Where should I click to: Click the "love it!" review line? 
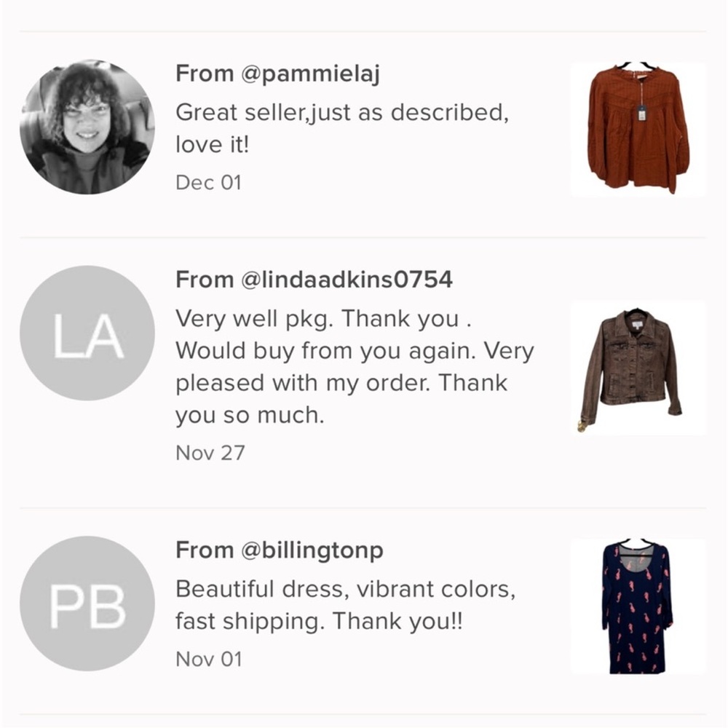[213, 145]
